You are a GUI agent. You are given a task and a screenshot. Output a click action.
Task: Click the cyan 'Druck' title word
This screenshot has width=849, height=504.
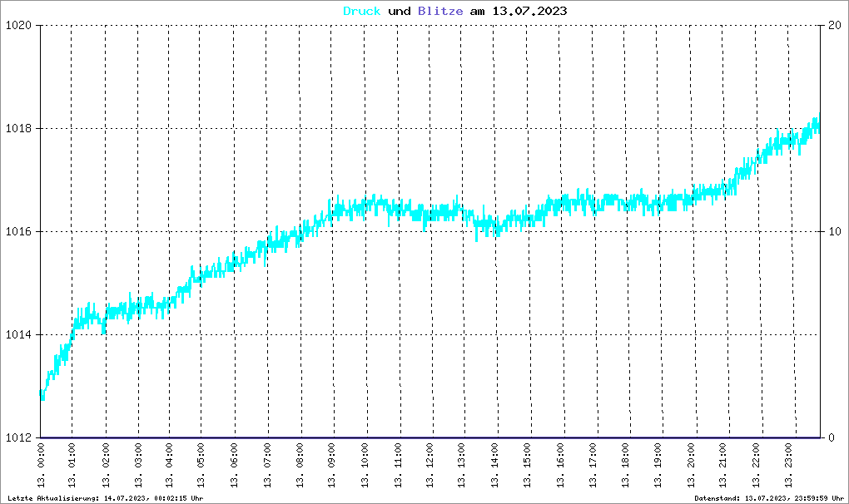[x=362, y=11]
